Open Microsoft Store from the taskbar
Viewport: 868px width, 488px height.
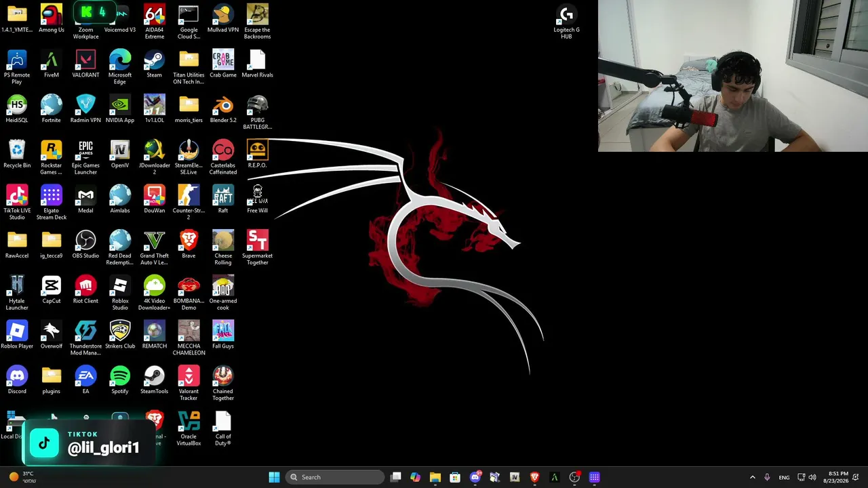tap(455, 477)
